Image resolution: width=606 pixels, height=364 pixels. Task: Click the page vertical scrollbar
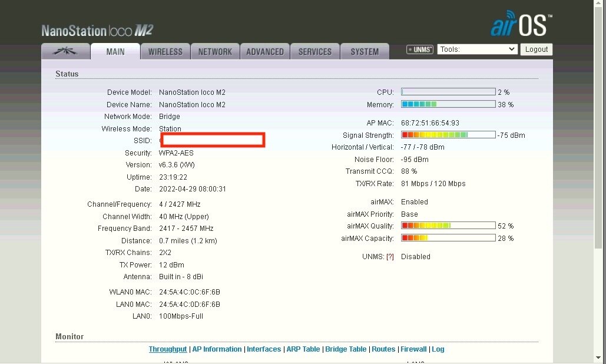[x=598, y=127]
